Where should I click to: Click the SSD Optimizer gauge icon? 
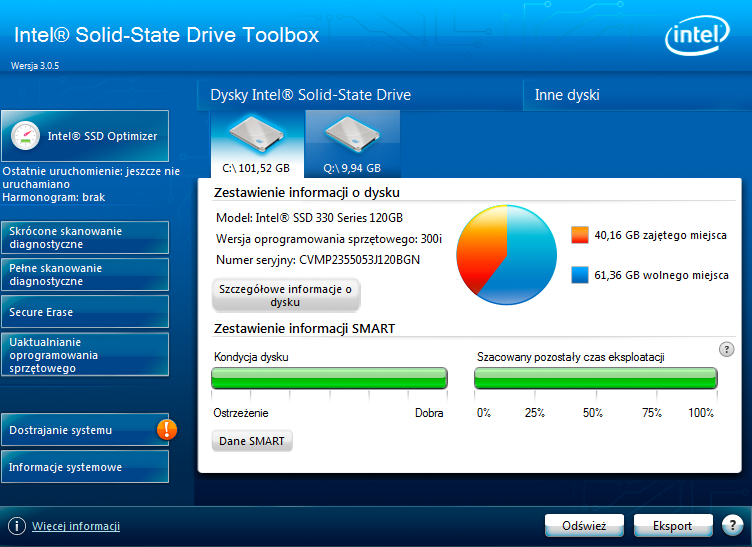click(x=25, y=136)
